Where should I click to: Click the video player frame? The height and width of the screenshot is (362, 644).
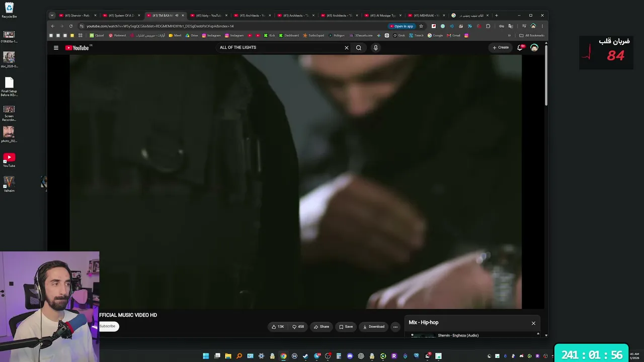[x=296, y=182]
